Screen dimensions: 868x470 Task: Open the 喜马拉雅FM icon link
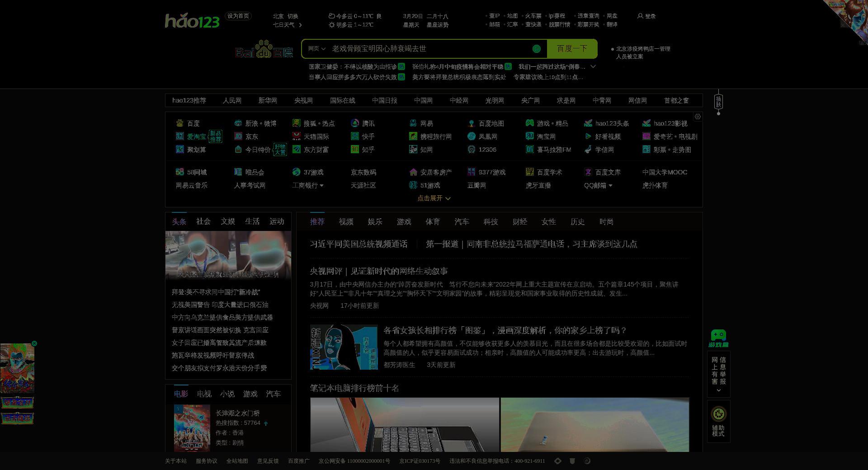coord(529,149)
